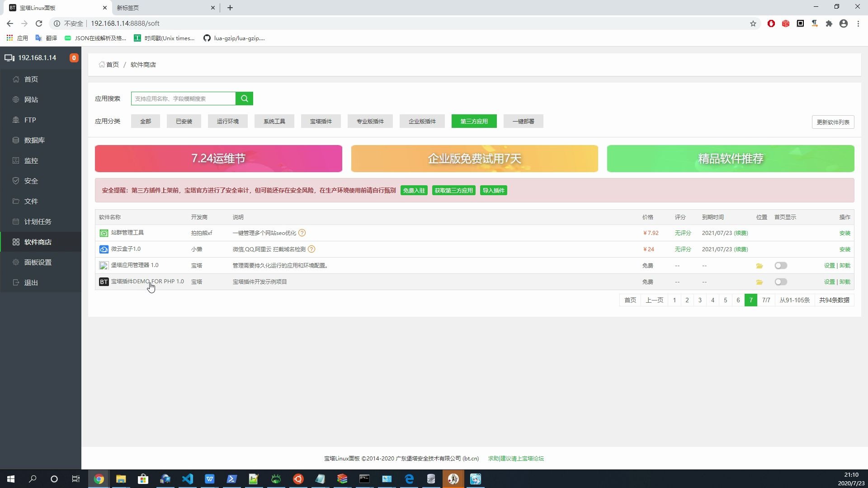Image resolution: width=868 pixels, height=488 pixels.
Task: Click 退出 to log out
Action: click(x=41, y=282)
